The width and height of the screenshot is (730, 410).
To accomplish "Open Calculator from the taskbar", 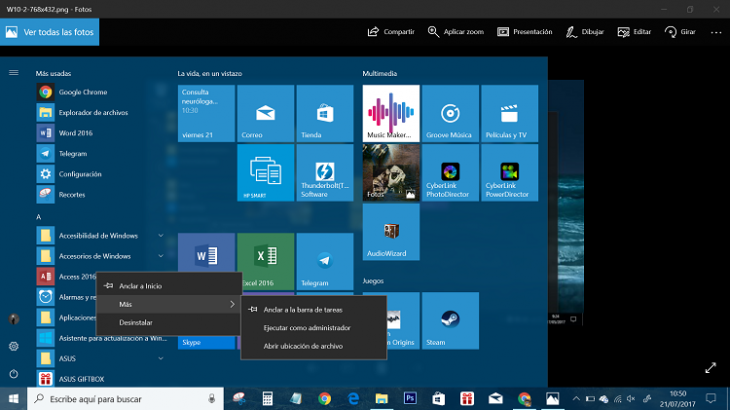I will (267, 399).
